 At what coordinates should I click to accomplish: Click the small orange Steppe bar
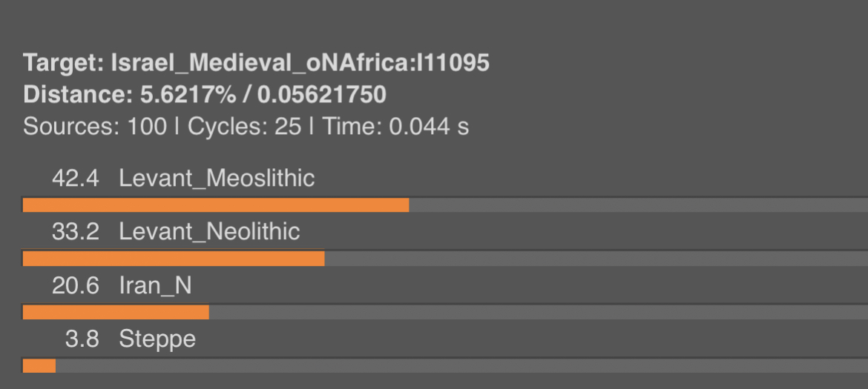point(39,366)
